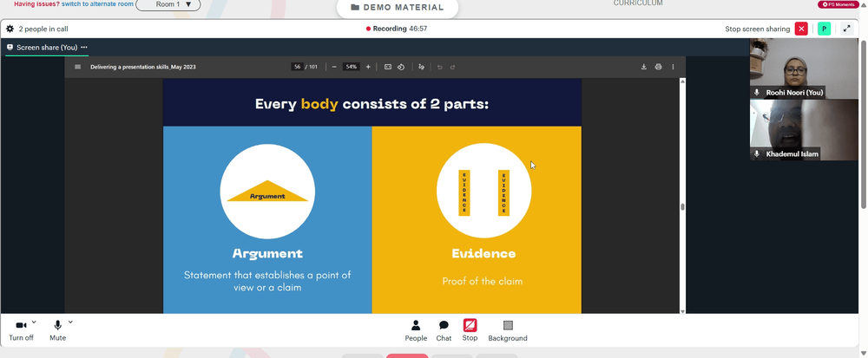Click the PDF redo arrow

452,67
